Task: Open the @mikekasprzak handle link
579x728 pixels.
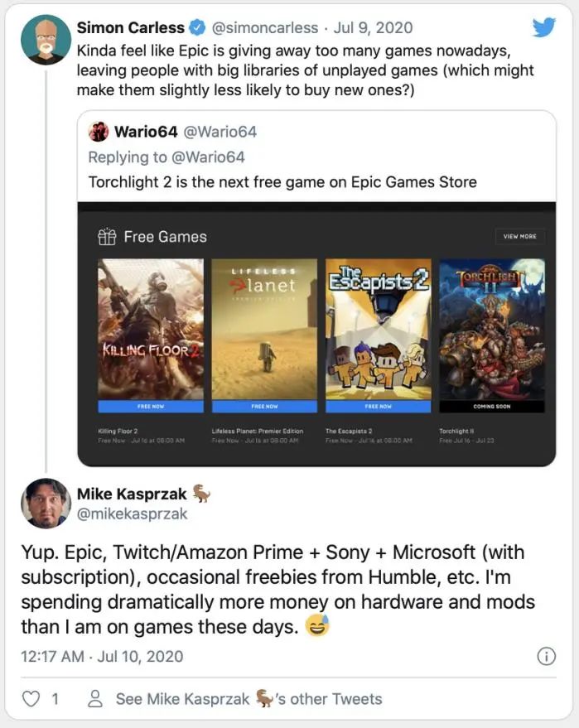Action: coord(132,514)
